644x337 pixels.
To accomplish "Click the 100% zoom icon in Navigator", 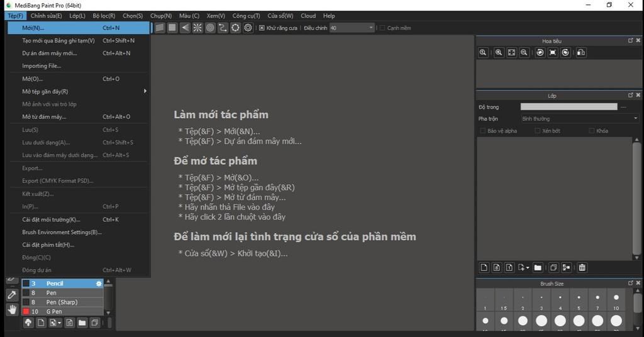I will point(483,53).
